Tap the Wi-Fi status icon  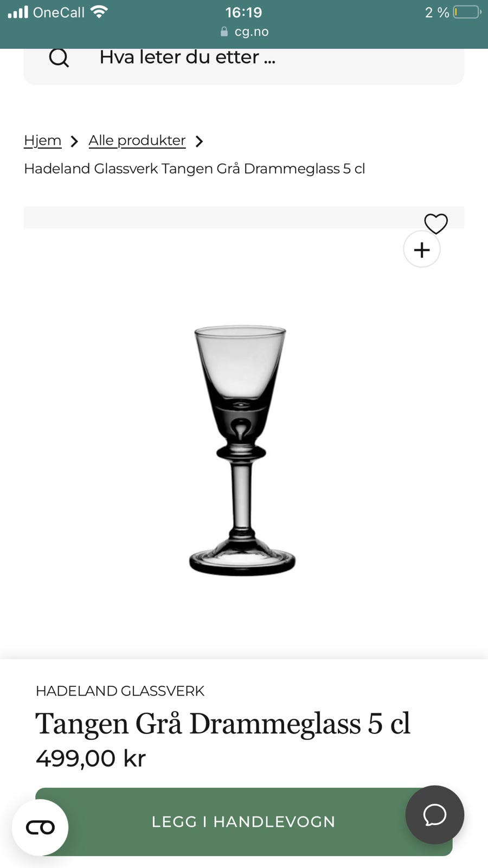click(99, 12)
